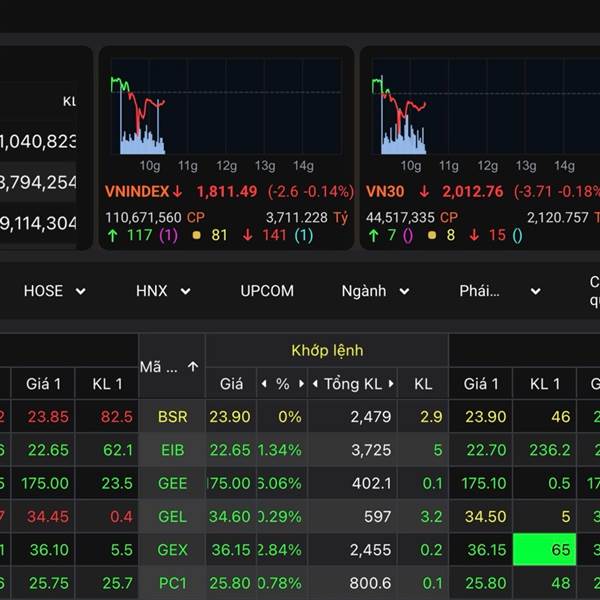Expand the HOSE exchange dropdown

(x=54, y=291)
